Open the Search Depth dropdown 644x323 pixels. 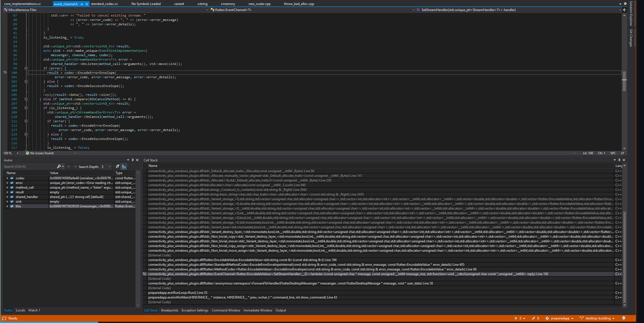[110, 167]
